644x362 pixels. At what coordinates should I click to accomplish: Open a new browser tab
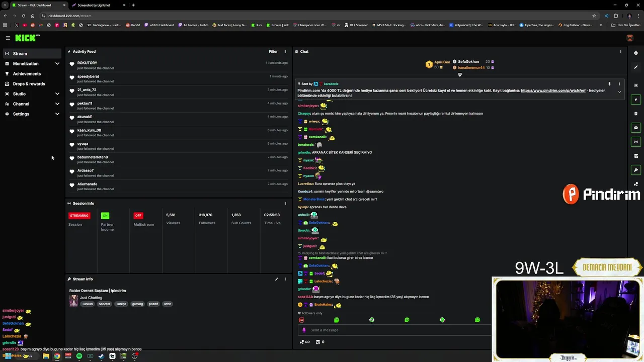pos(133,5)
